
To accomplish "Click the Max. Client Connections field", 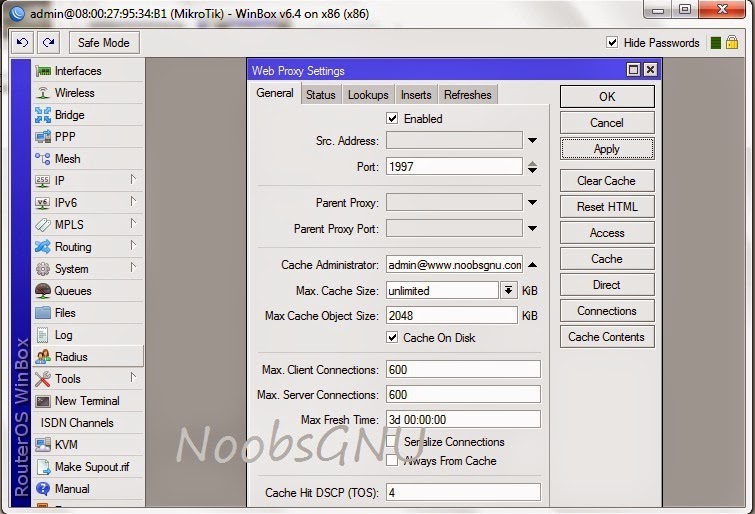I will pyautogui.click(x=463, y=369).
